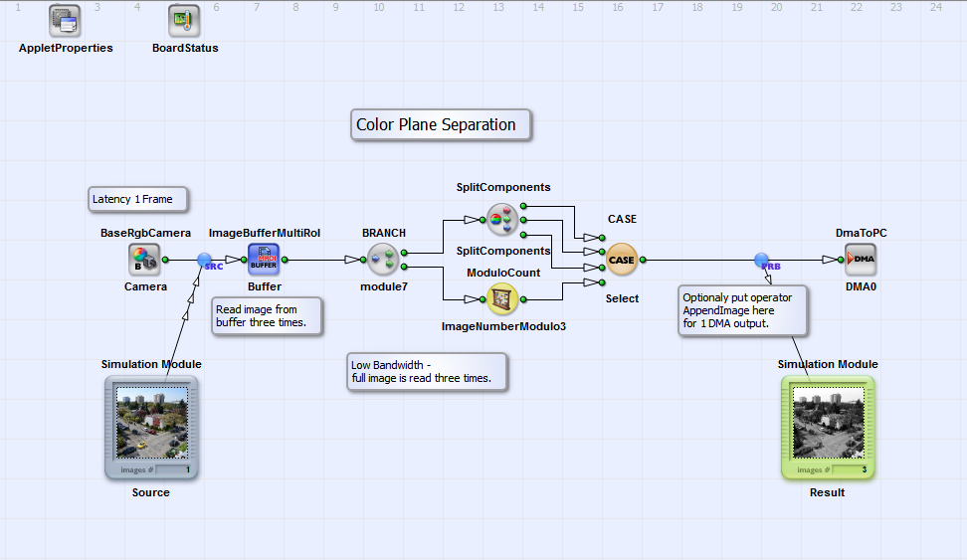Open the AppletProperties module icon

click(66, 21)
